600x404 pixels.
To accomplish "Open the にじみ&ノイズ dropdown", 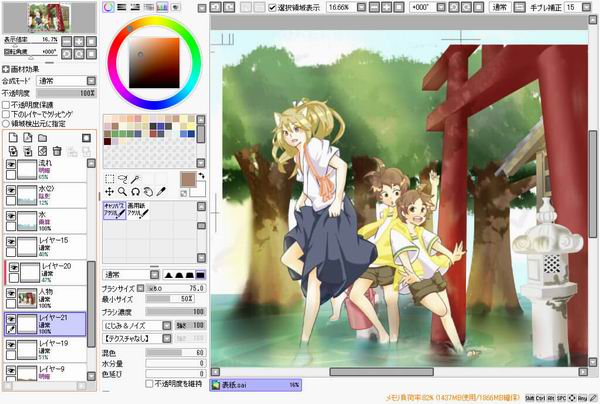I will point(166,326).
